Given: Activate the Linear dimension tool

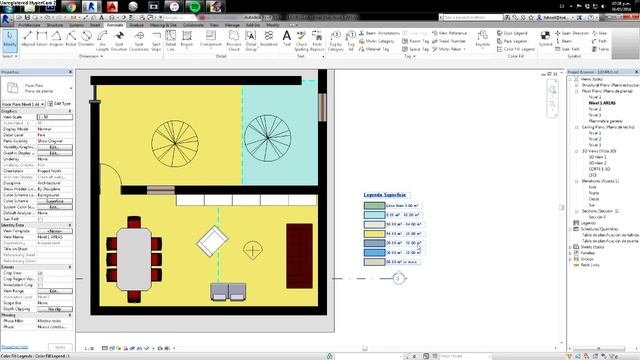Looking at the screenshot, I should point(42,38).
